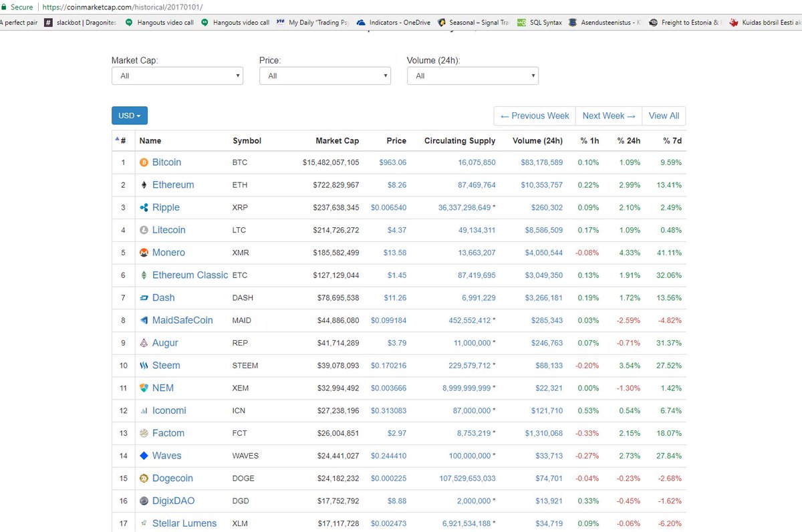Open the Ethereum Classic name link
Screen dimensions: 802x532
tap(190, 275)
